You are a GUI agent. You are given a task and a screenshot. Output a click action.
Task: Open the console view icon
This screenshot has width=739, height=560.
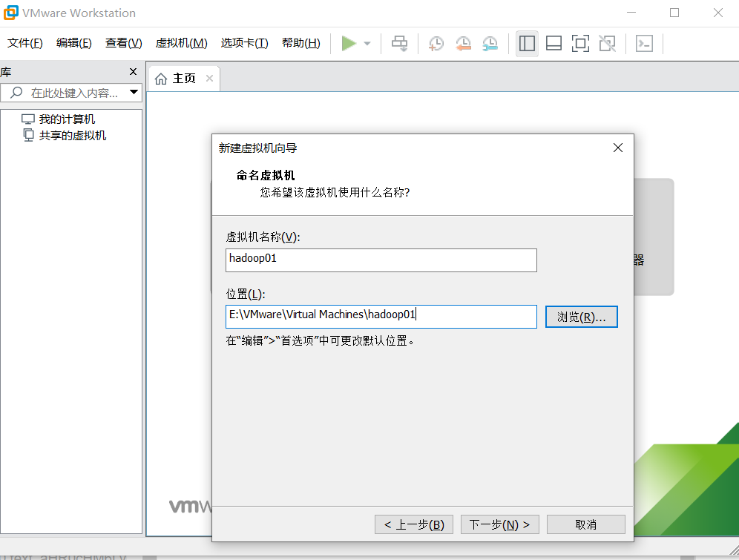644,44
